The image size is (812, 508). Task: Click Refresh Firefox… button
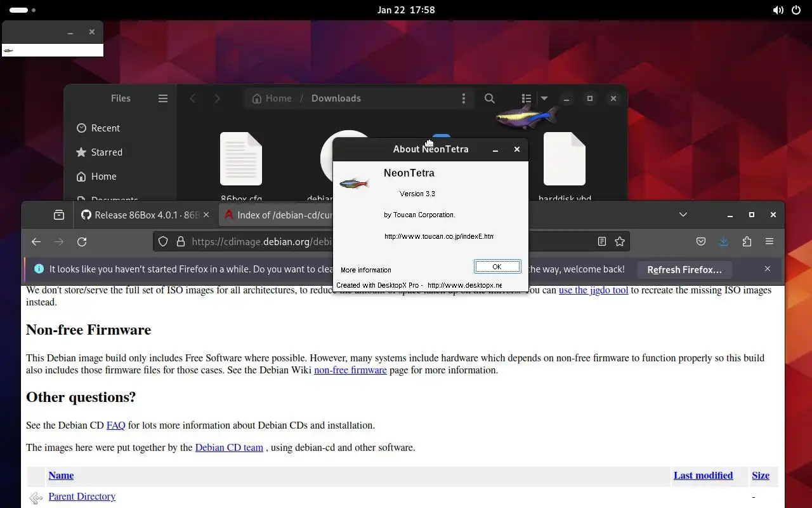[x=684, y=270]
